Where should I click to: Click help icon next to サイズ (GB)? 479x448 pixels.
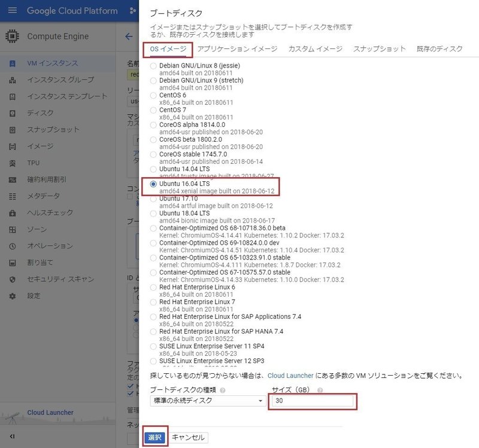(x=320, y=390)
